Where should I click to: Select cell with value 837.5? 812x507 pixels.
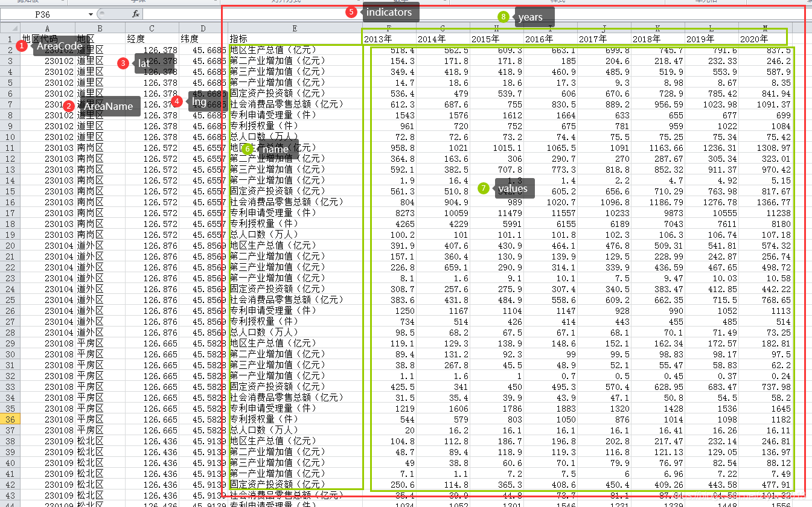click(766, 49)
